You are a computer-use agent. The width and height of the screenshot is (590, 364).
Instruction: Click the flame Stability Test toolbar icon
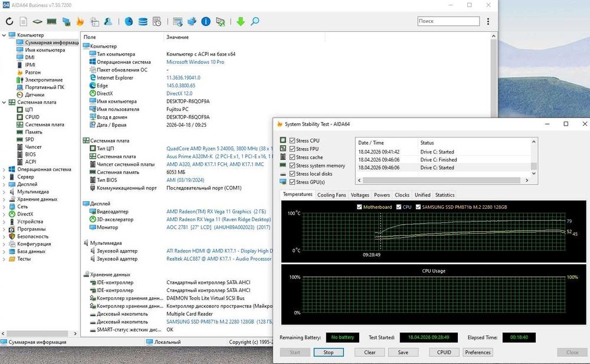pos(80,21)
